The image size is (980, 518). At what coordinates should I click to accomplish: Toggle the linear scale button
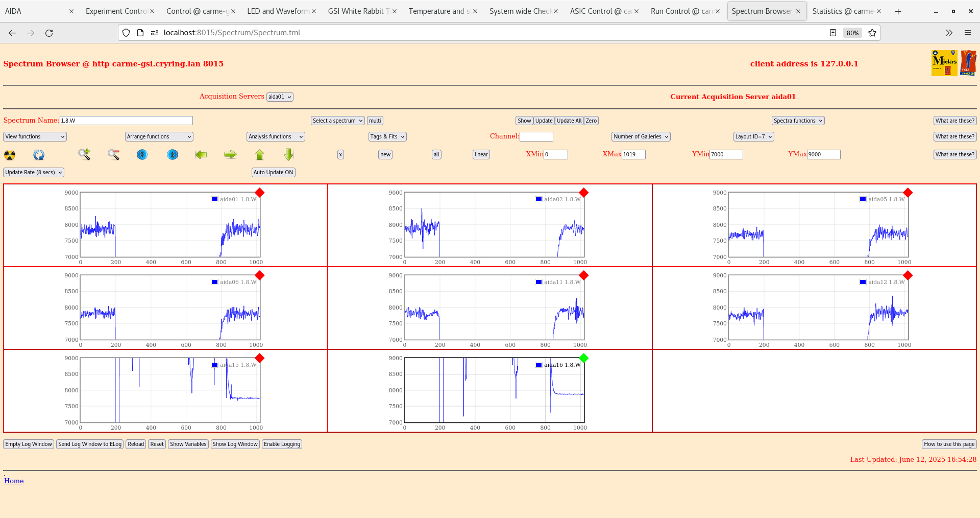[480, 154]
